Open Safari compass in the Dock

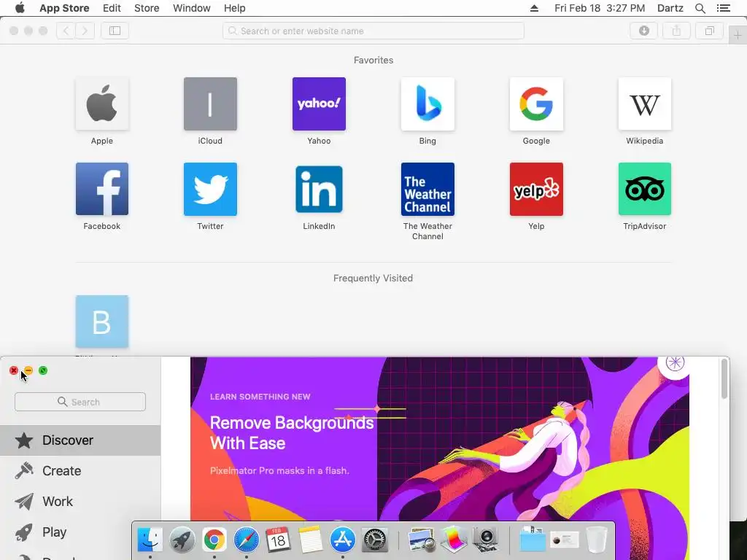pos(247,540)
